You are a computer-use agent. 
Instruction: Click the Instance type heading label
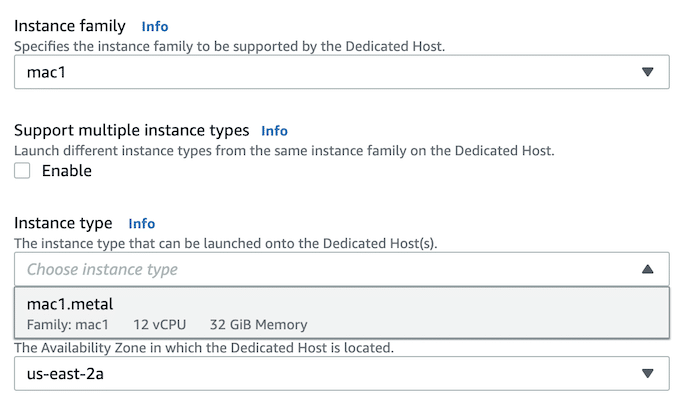pyautogui.click(x=63, y=223)
